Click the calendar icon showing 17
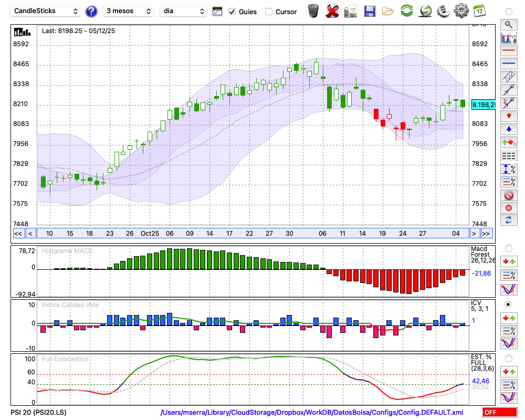Image resolution: width=525 pixels, height=420 pixels. click(x=479, y=11)
